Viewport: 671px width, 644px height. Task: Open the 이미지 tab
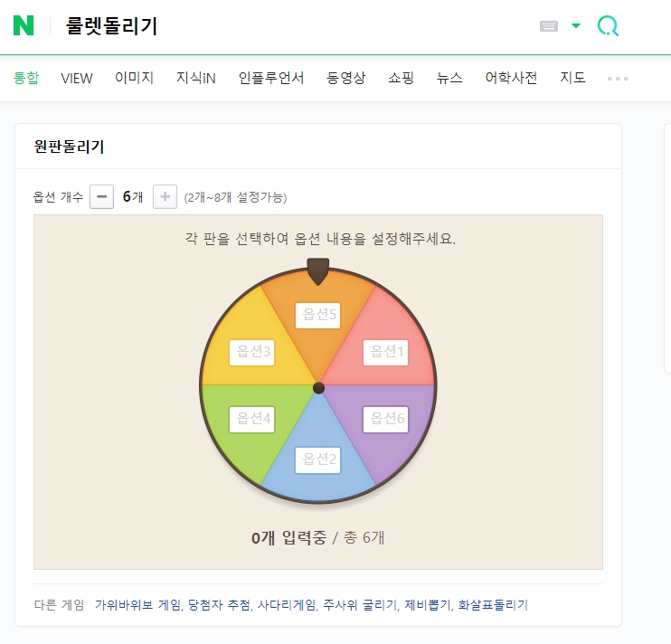134,78
